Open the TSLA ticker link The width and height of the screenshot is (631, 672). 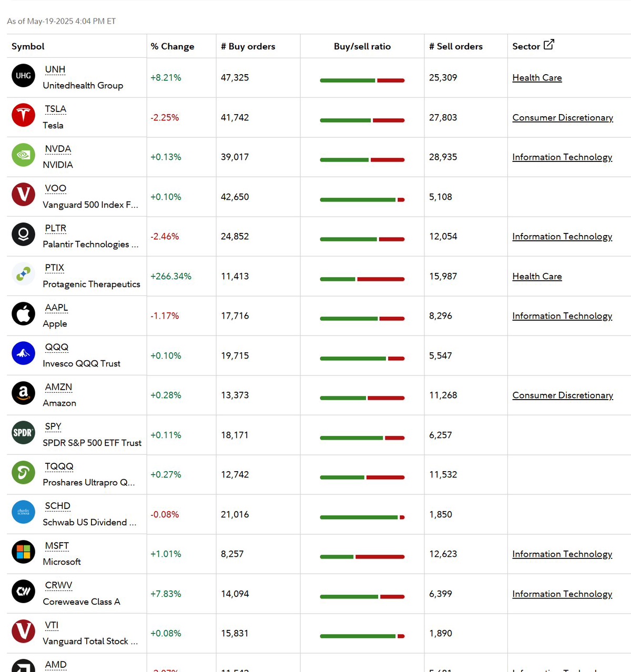(x=56, y=109)
